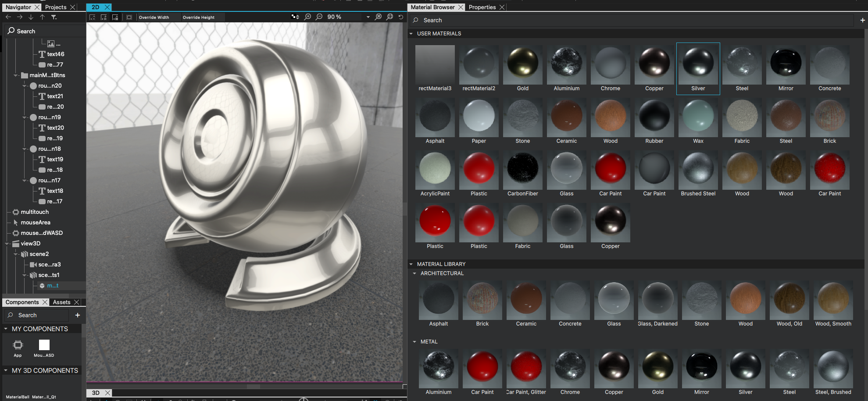This screenshot has width=868, height=401.
Task: Collapse the USER MATERIALS section
Action: [411, 33]
